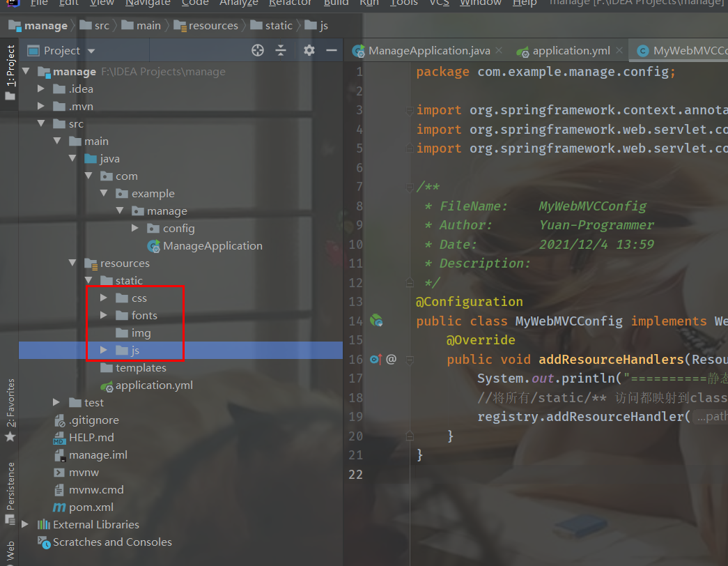Select Scratches and Consoles node
The width and height of the screenshot is (728, 566).
coord(105,542)
